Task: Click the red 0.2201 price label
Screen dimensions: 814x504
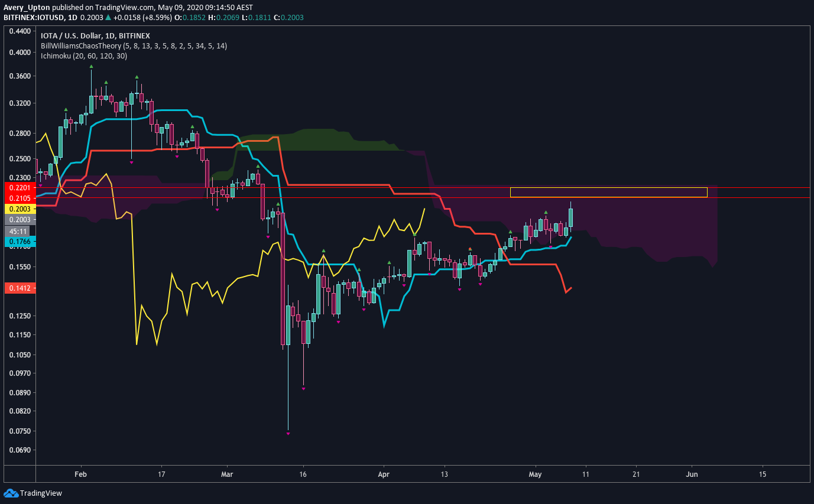Action: click(20, 187)
